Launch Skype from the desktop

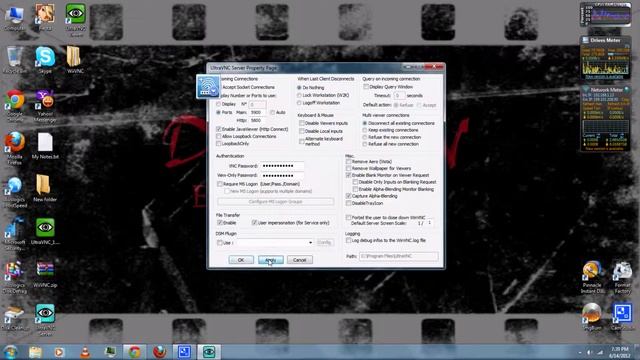45,60
